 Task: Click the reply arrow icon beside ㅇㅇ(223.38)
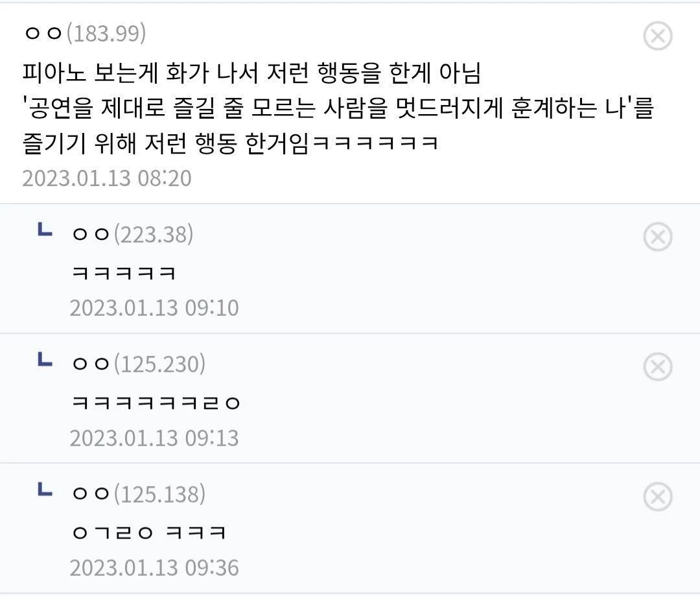(x=45, y=229)
